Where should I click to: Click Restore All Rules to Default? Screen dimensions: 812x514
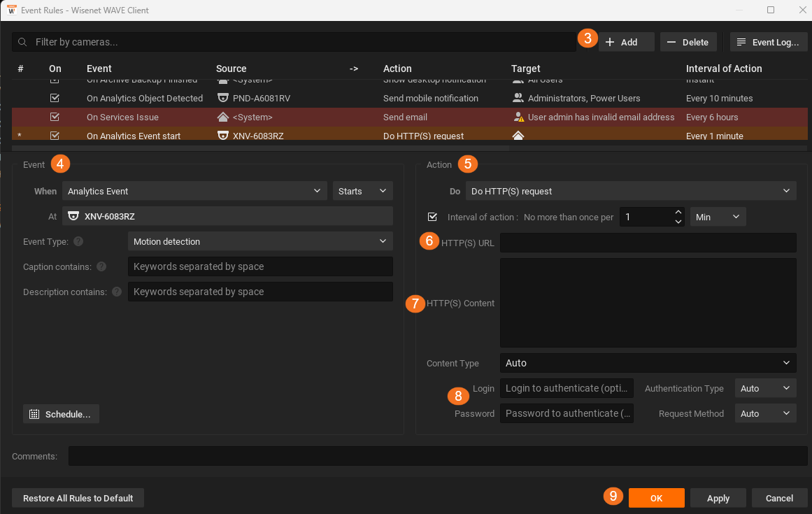[x=78, y=498]
